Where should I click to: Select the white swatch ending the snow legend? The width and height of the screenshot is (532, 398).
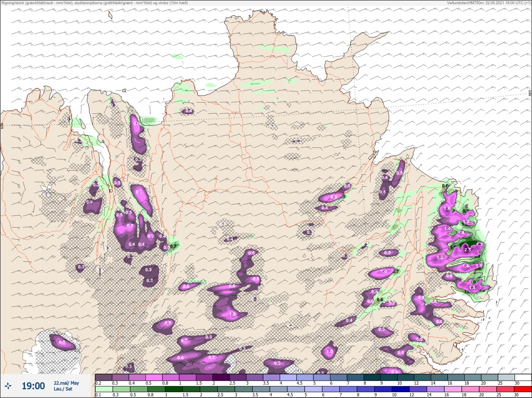click(x=524, y=377)
